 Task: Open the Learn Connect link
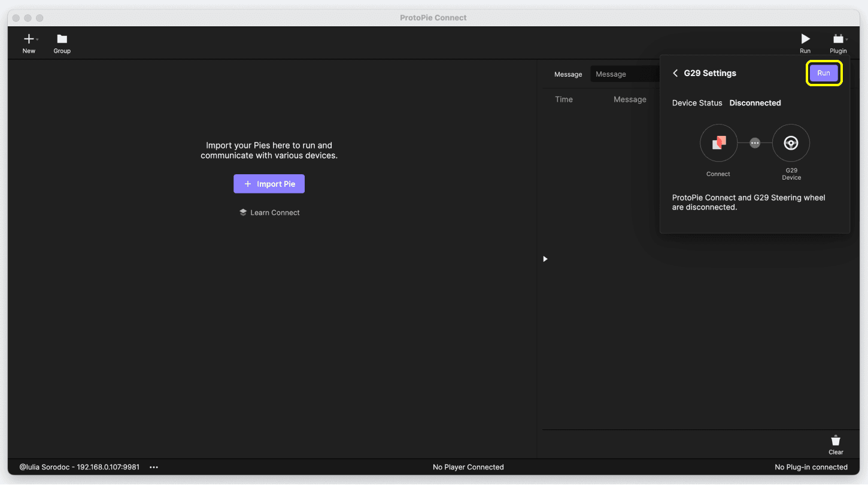click(275, 212)
